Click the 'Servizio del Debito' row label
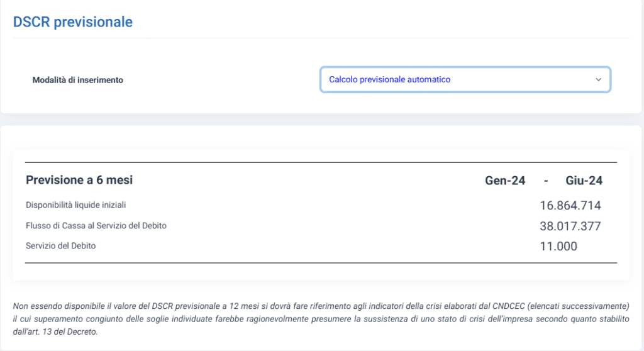 [x=61, y=246]
